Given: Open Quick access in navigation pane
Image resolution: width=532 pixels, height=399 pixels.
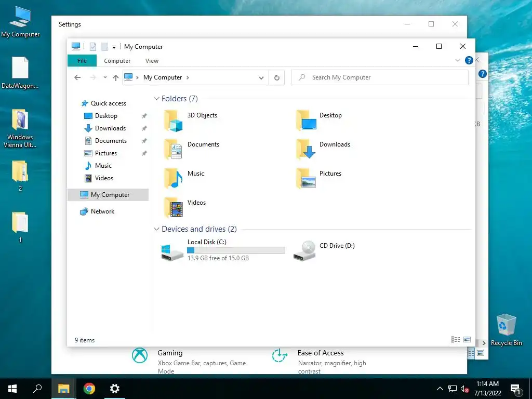Looking at the screenshot, I should 108,103.
